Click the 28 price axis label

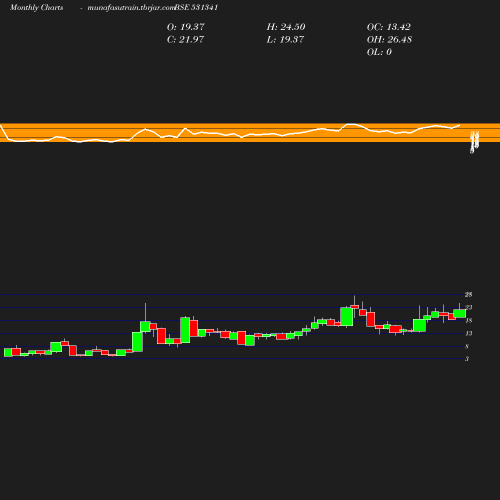(x=469, y=295)
